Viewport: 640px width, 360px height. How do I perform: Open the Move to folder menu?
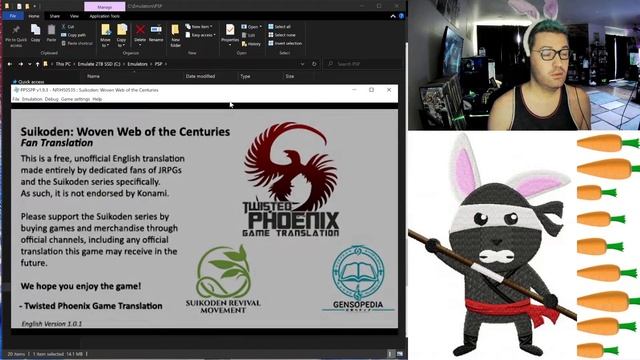(105, 35)
